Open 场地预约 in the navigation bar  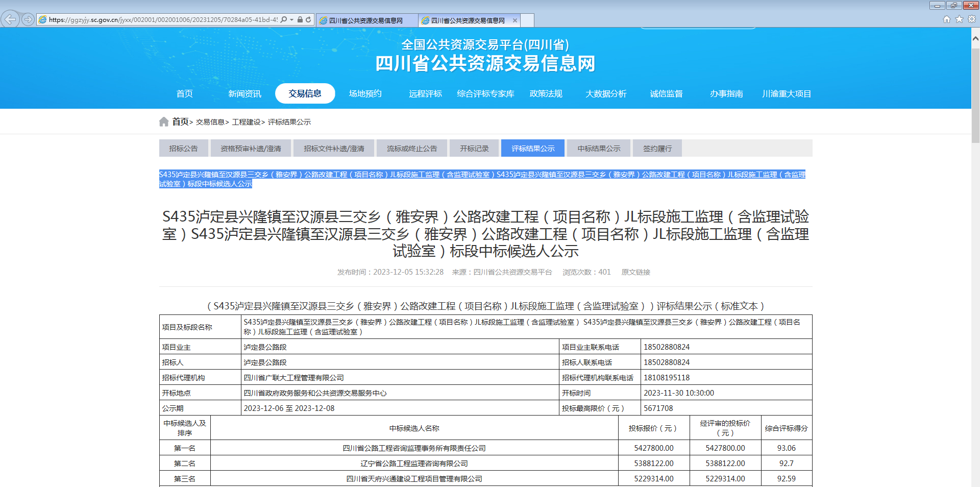pyautogui.click(x=365, y=93)
